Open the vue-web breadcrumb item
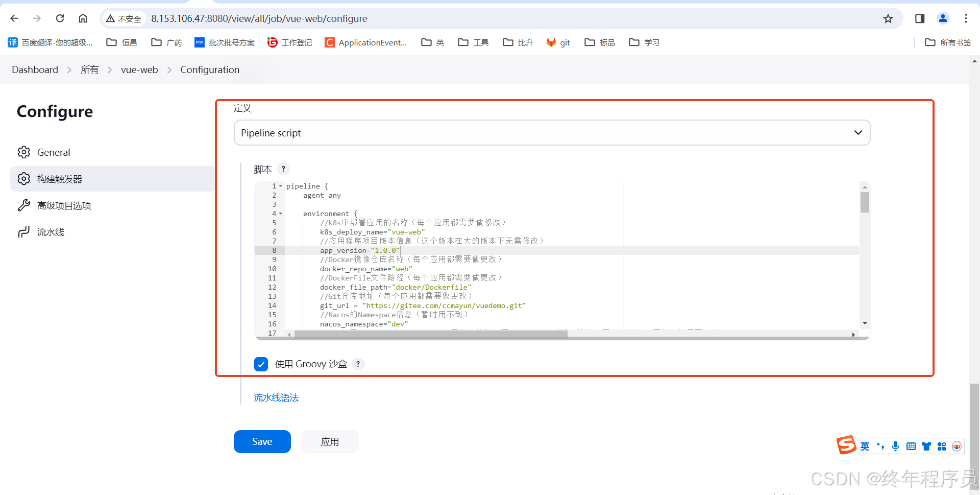Screen dimensions: 980x495 [139, 69]
